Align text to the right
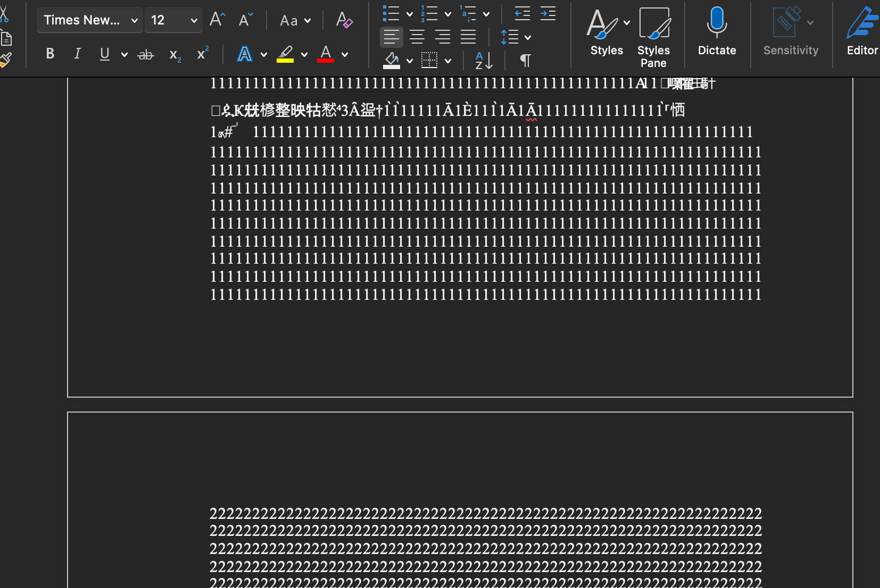 click(x=443, y=37)
